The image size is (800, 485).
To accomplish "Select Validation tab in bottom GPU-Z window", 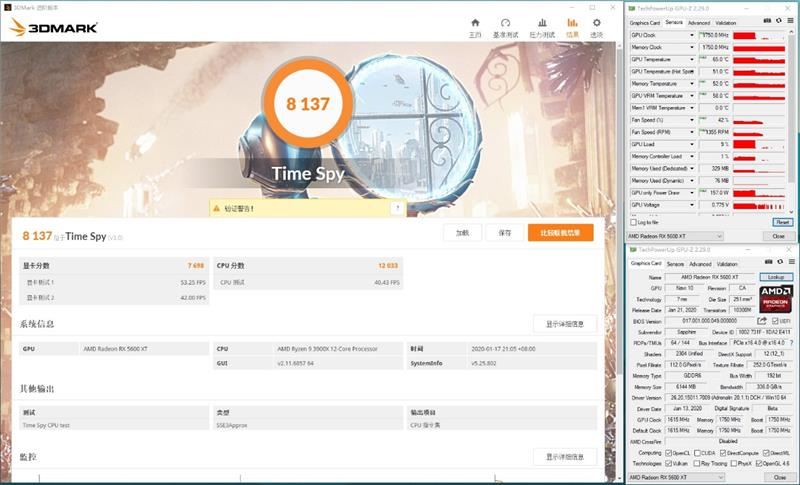I will (x=727, y=264).
